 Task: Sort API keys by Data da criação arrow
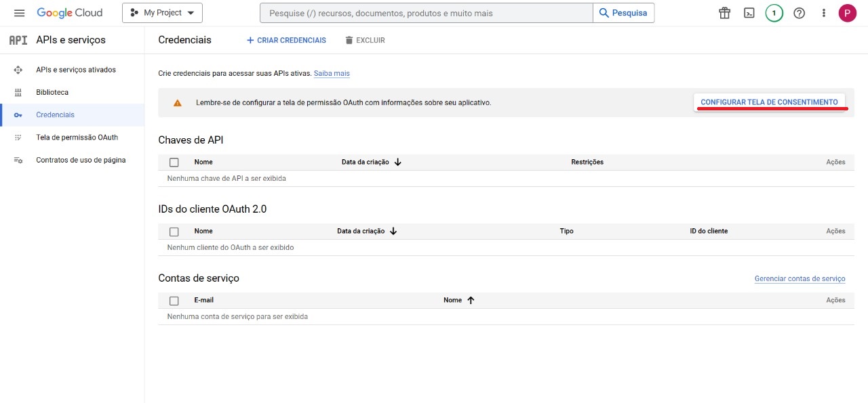pyautogui.click(x=398, y=162)
